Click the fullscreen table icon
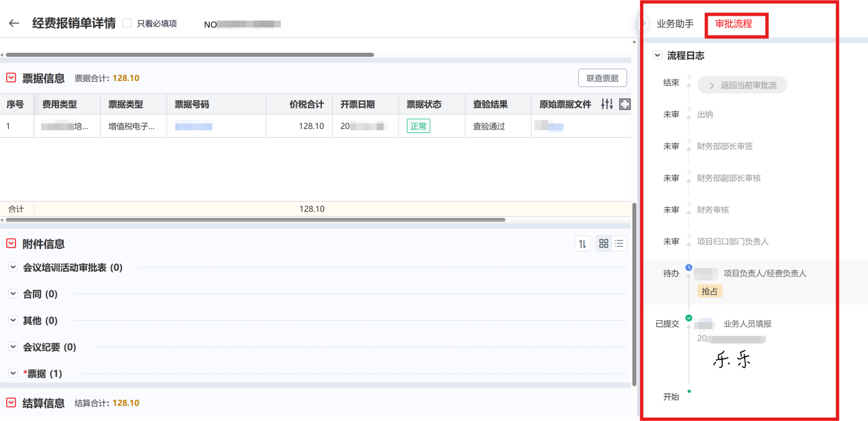This screenshot has height=421, width=868. pyautogui.click(x=624, y=104)
